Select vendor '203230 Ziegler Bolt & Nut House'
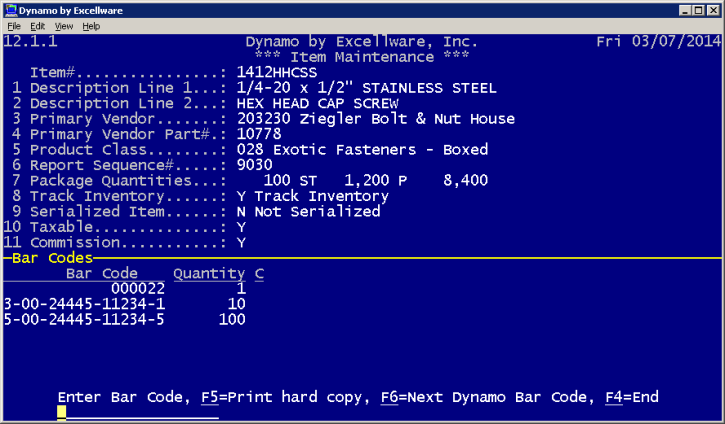Viewport: 725px width, 424px height. (x=375, y=119)
